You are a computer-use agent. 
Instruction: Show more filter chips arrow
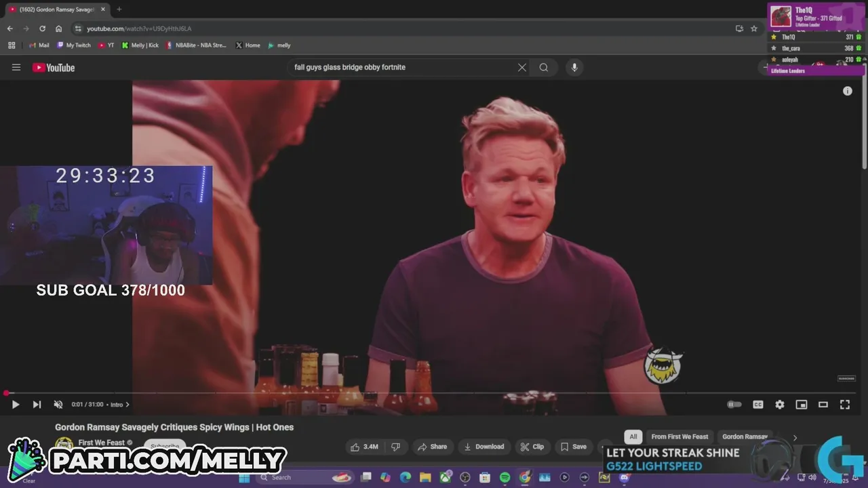tap(795, 437)
